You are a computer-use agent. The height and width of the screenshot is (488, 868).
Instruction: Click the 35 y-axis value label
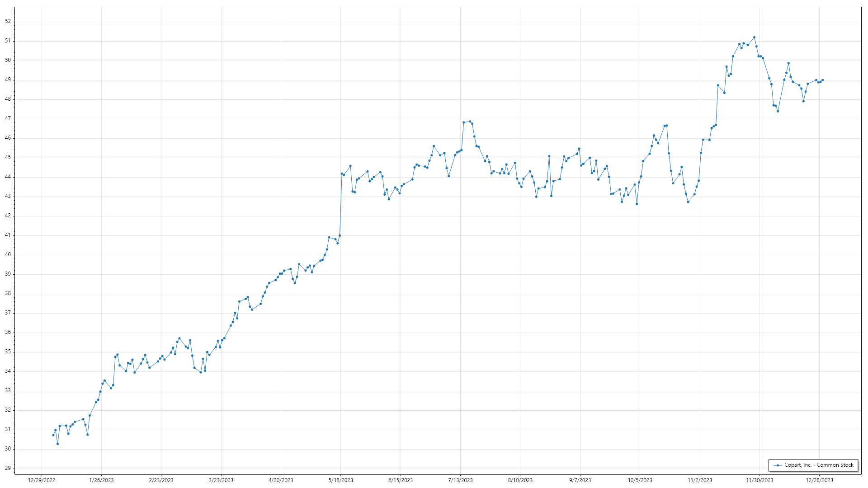click(x=8, y=352)
